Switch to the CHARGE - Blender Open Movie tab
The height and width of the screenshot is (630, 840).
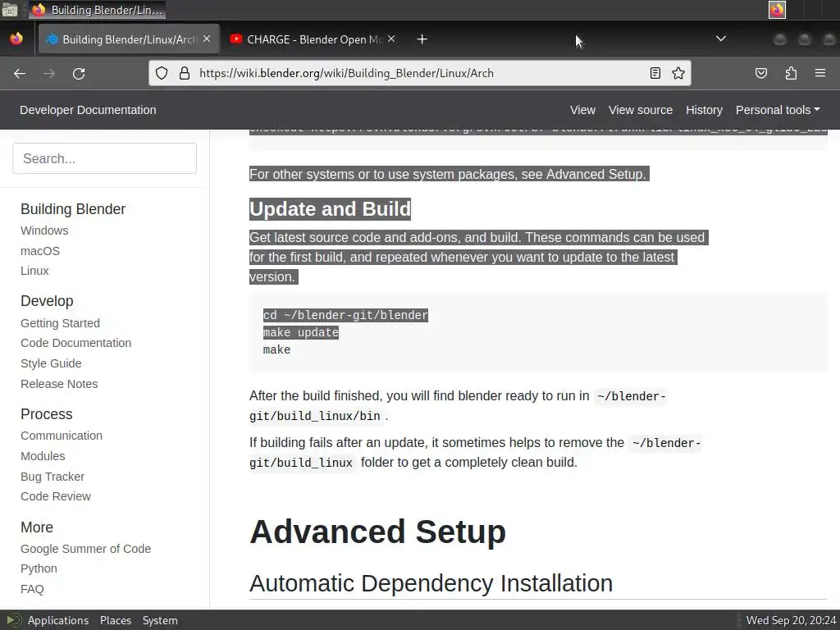point(313,39)
